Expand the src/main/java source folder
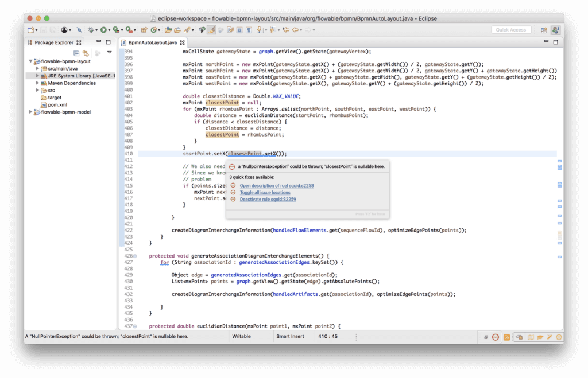This screenshot has height=378, width=588. click(x=37, y=68)
